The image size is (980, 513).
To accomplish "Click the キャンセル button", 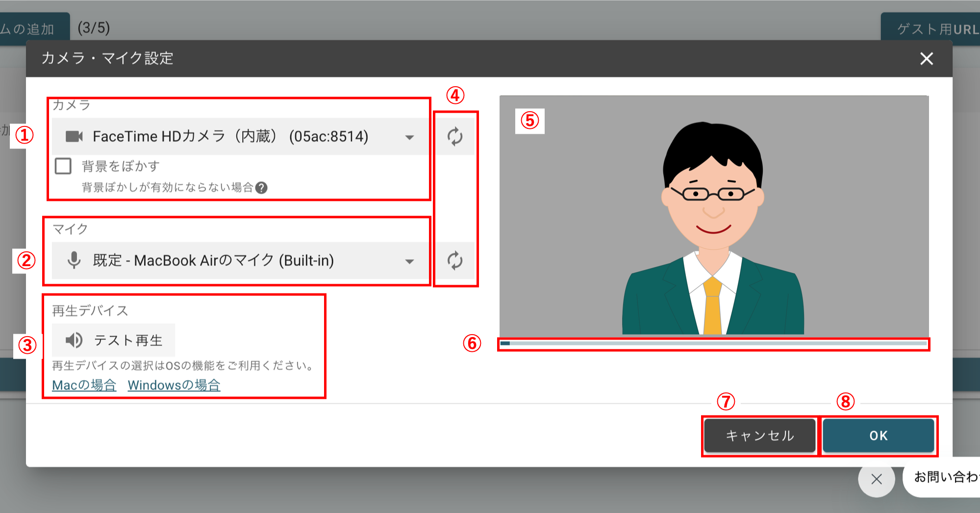I will coord(760,435).
